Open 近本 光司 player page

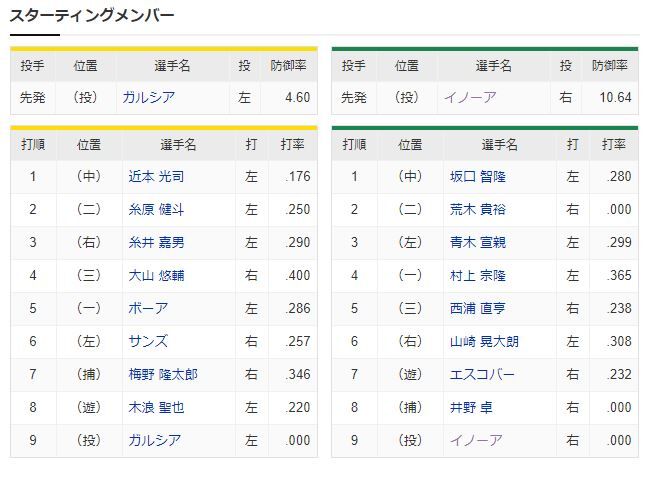click(156, 176)
